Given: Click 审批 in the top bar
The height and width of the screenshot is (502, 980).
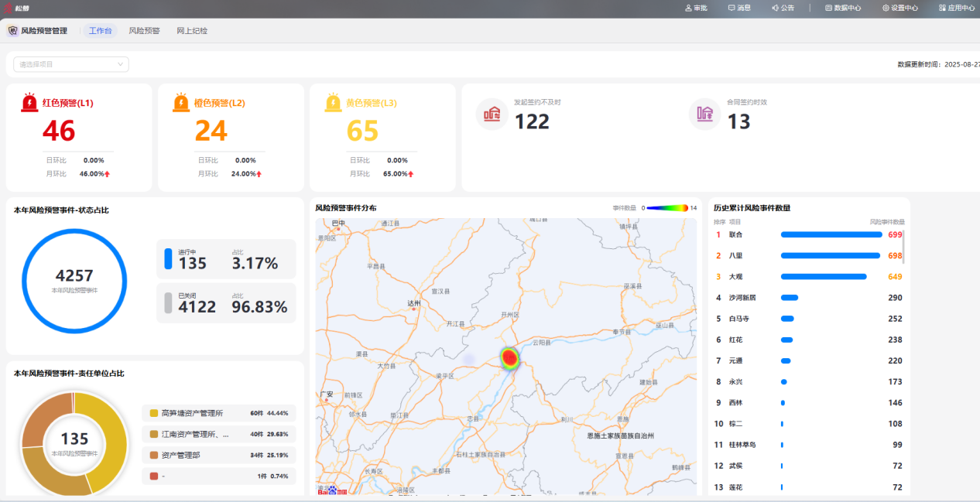Looking at the screenshot, I should (696, 8).
